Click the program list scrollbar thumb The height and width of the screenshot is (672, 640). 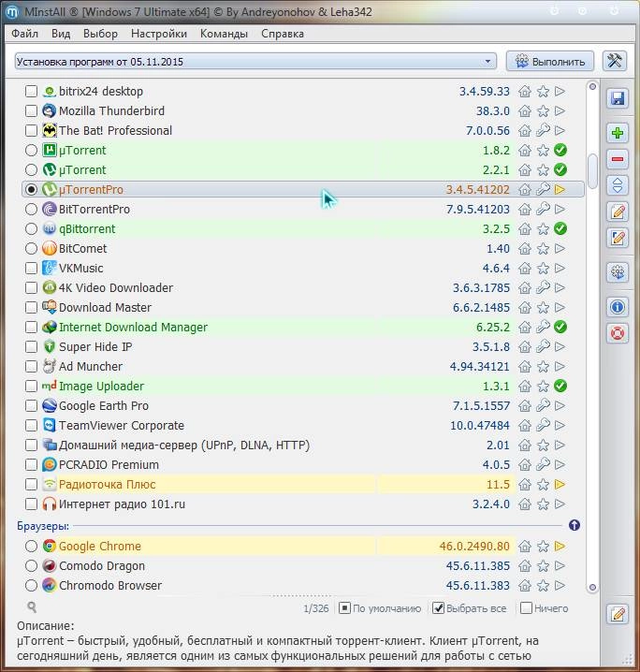coord(592,170)
